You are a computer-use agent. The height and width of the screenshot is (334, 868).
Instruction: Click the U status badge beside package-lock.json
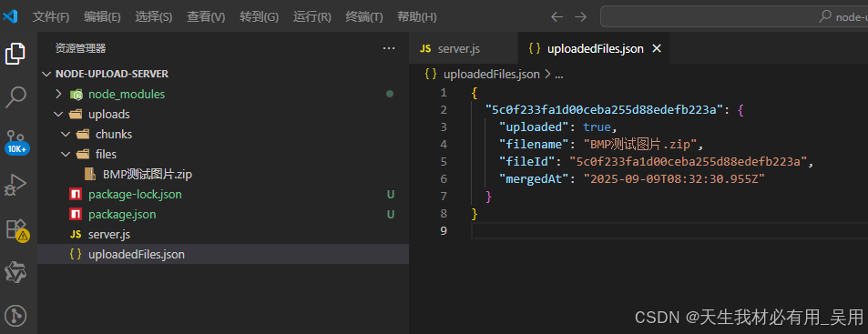click(x=390, y=195)
